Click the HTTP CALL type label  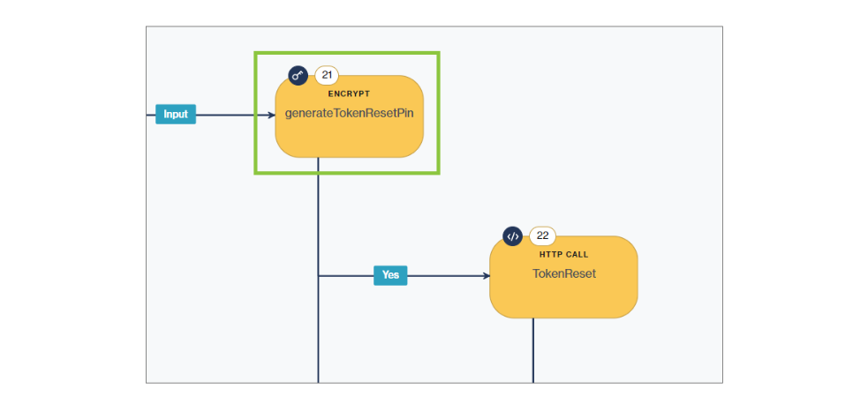(563, 254)
